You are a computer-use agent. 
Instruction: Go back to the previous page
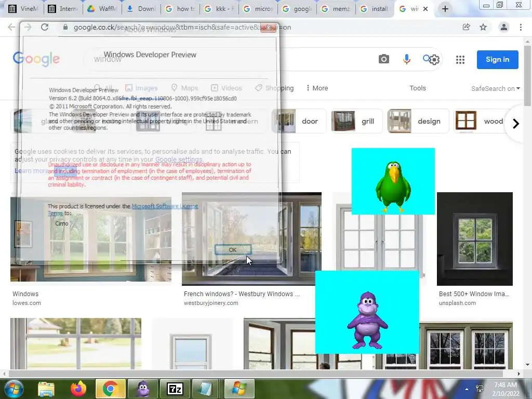tap(11, 27)
